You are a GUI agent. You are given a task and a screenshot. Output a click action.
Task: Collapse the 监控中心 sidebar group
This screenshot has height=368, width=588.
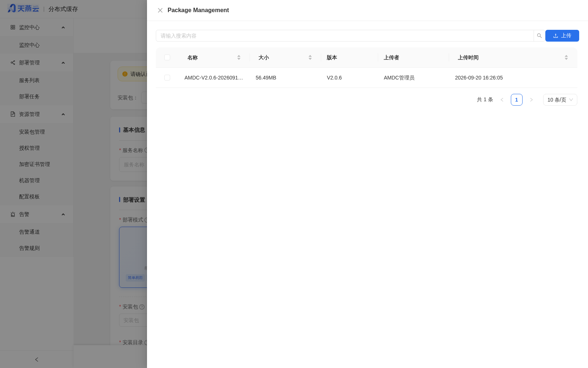pyautogui.click(x=63, y=28)
